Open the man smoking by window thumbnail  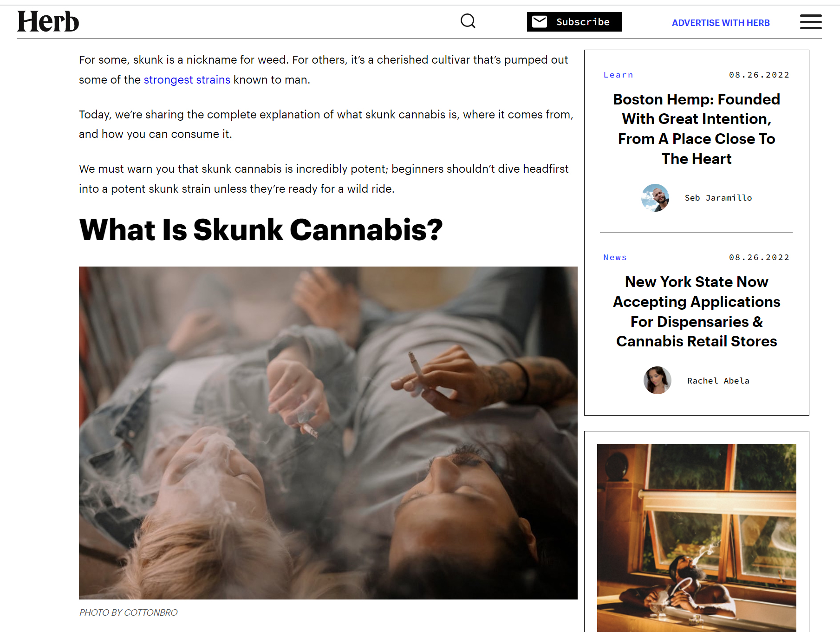[x=697, y=538]
